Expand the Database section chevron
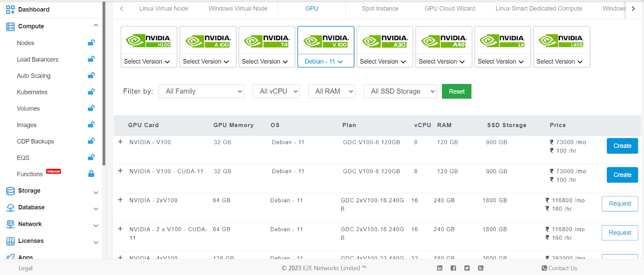 point(96,209)
